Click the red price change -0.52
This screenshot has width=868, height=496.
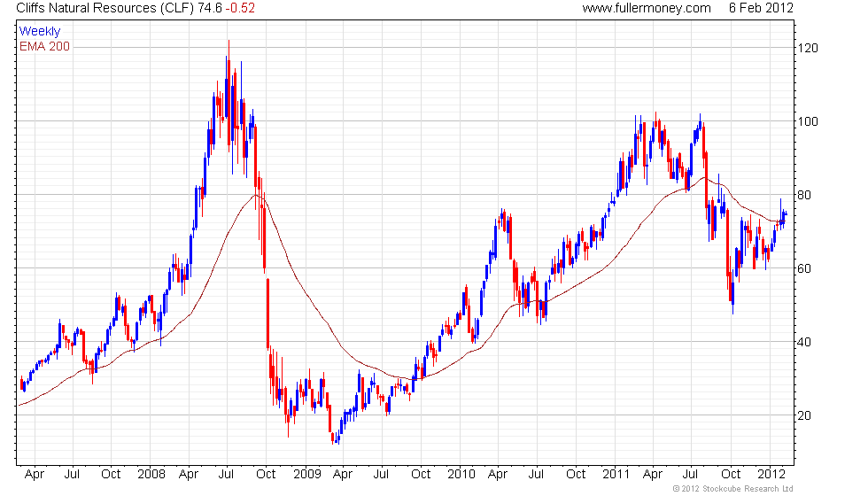(x=240, y=8)
